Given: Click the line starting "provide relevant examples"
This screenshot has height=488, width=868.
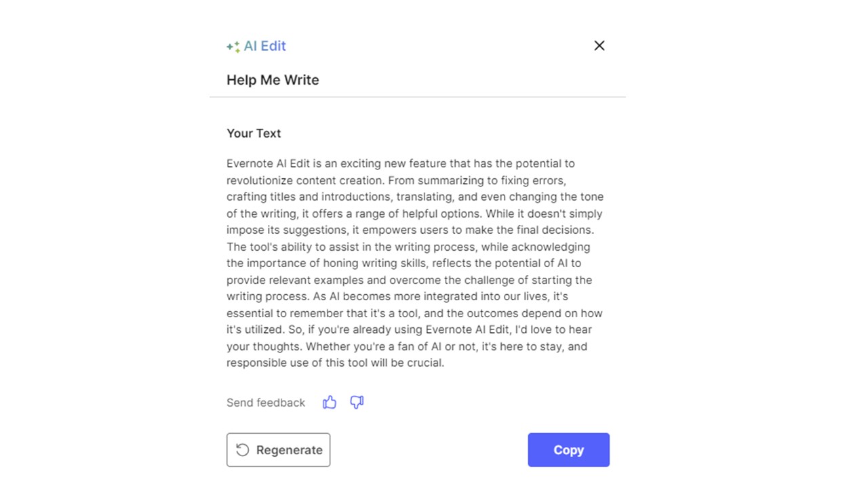Looking at the screenshot, I should [409, 280].
